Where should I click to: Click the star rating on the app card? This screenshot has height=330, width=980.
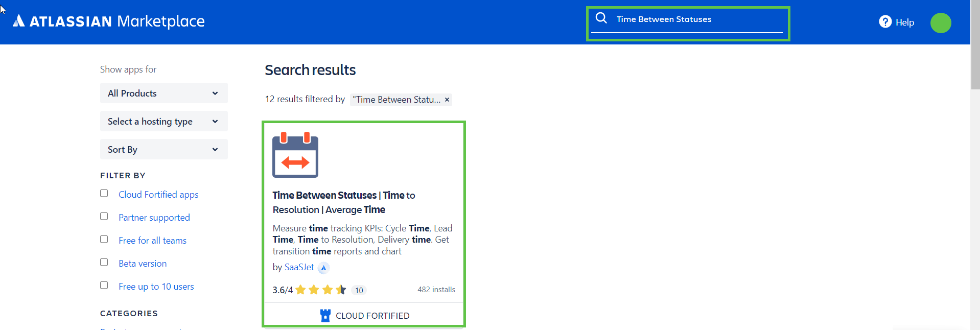321,290
